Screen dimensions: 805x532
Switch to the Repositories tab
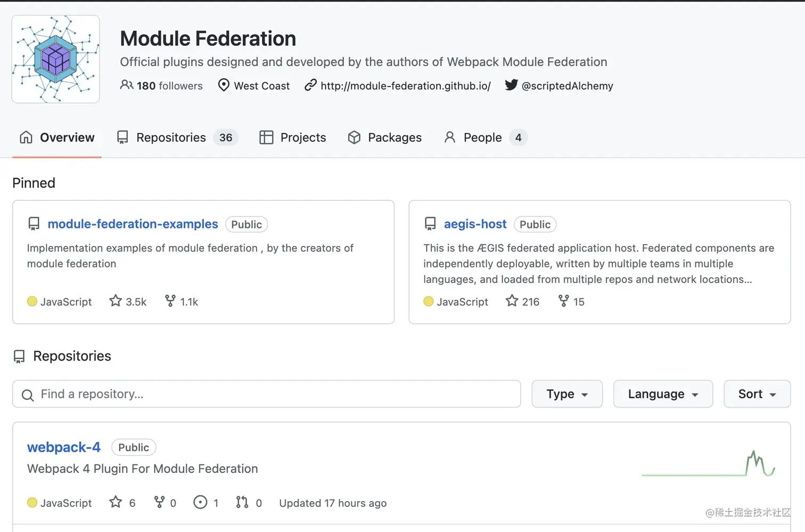pyautogui.click(x=171, y=137)
